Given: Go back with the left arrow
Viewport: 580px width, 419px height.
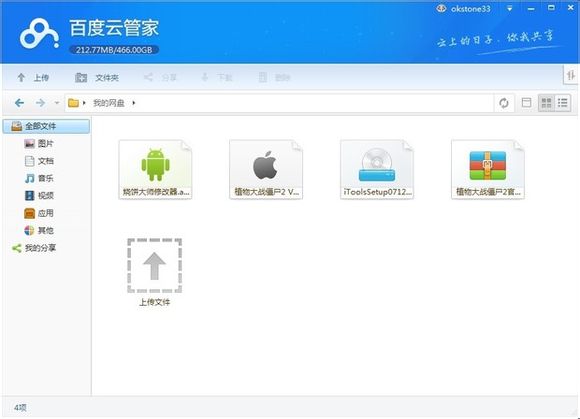Looking at the screenshot, I should pyautogui.click(x=19, y=103).
